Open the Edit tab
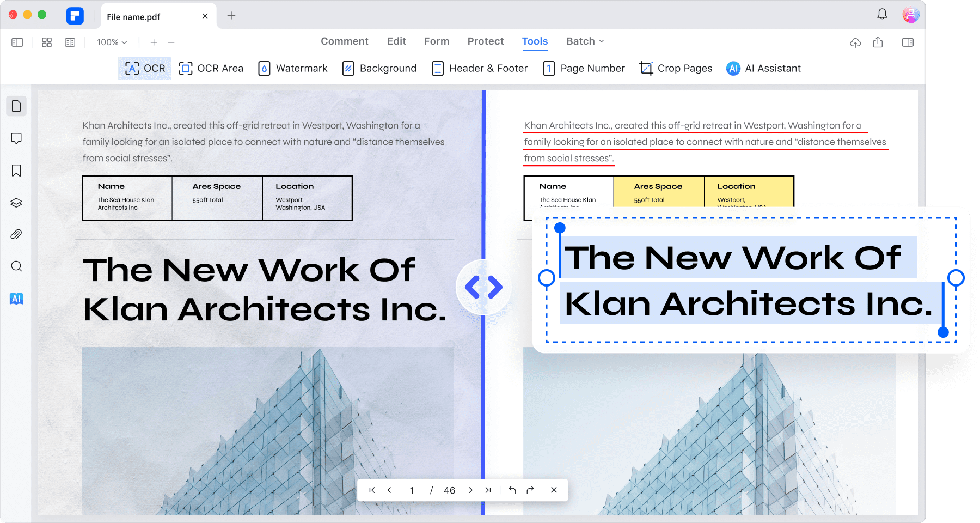This screenshot has width=980, height=523. [396, 41]
